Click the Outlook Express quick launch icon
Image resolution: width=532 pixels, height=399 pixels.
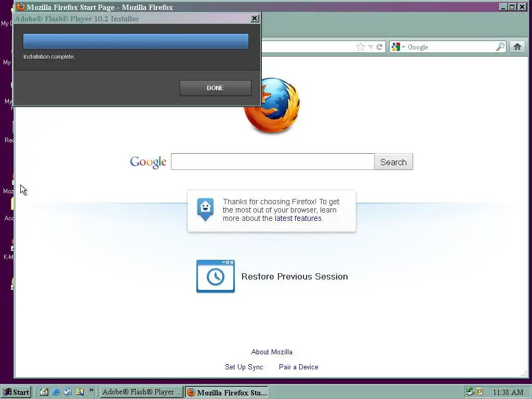tap(68, 392)
